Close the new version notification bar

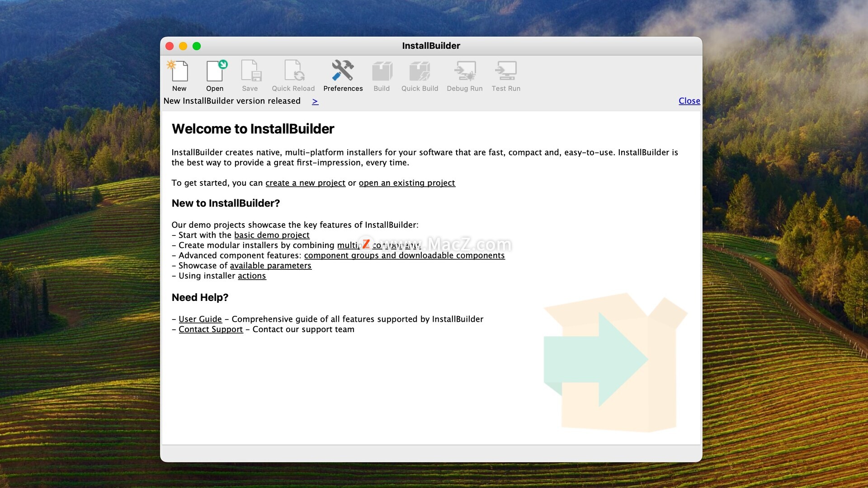point(689,101)
